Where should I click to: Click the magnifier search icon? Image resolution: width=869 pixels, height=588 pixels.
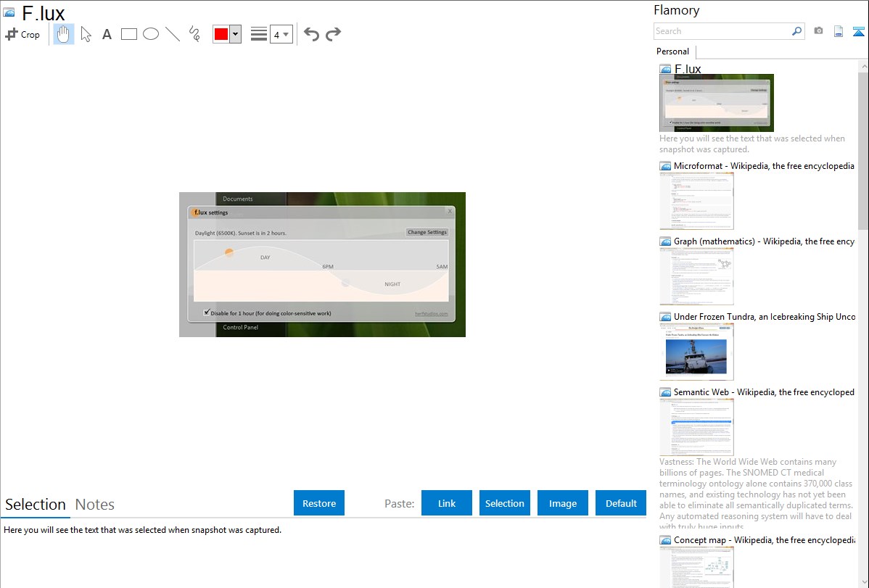tap(797, 31)
